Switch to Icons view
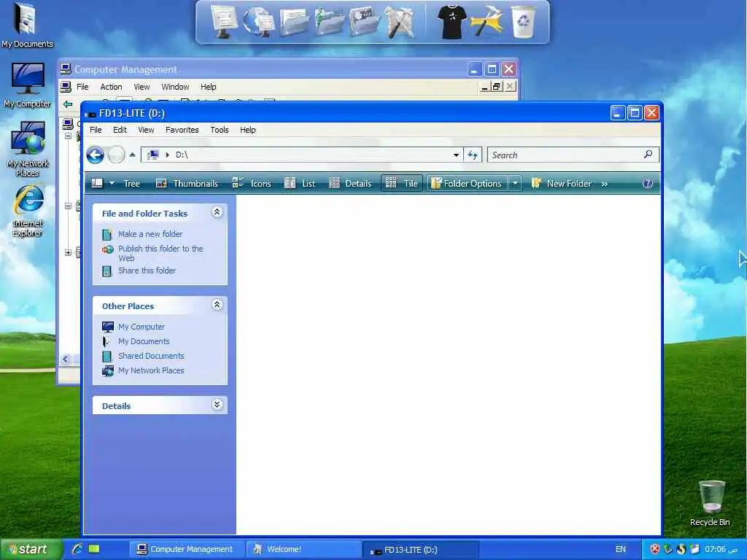The image size is (747, 560). pyautogui.click(x=252, y=183)
